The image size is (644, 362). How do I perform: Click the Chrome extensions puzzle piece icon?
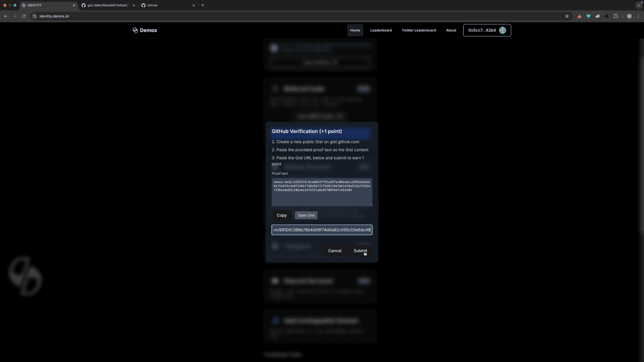tap(616, 16)
